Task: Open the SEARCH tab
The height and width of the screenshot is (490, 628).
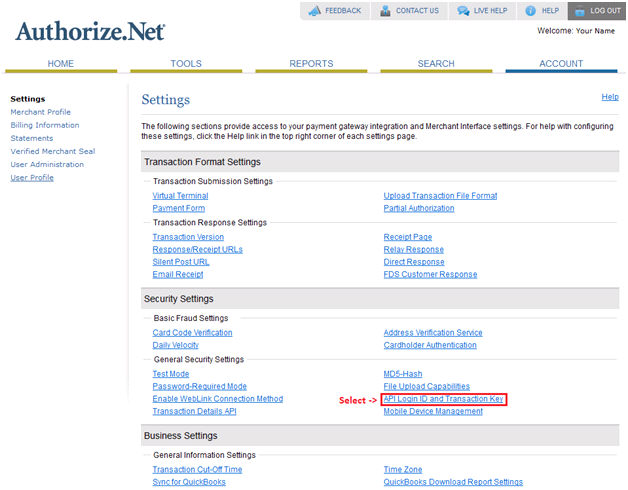Action: 436,64
